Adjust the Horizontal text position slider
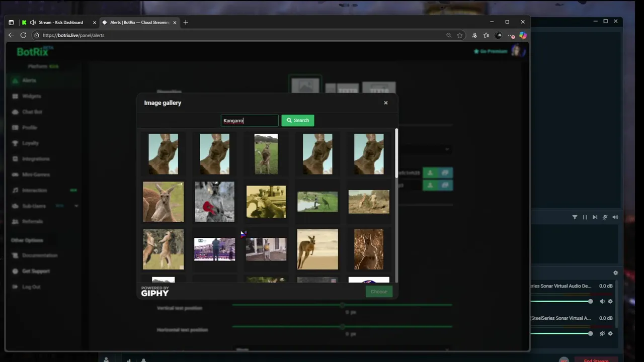Image resolution: width=644 pixels, height=362 pixels. click(x=342, y=326)
